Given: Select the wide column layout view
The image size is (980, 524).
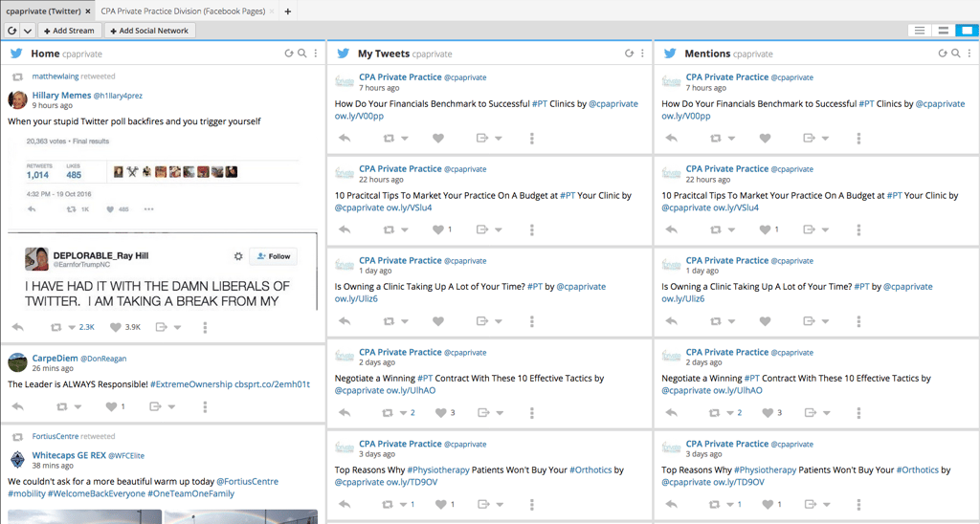Looking at the screenshot, I should [968, 30].
